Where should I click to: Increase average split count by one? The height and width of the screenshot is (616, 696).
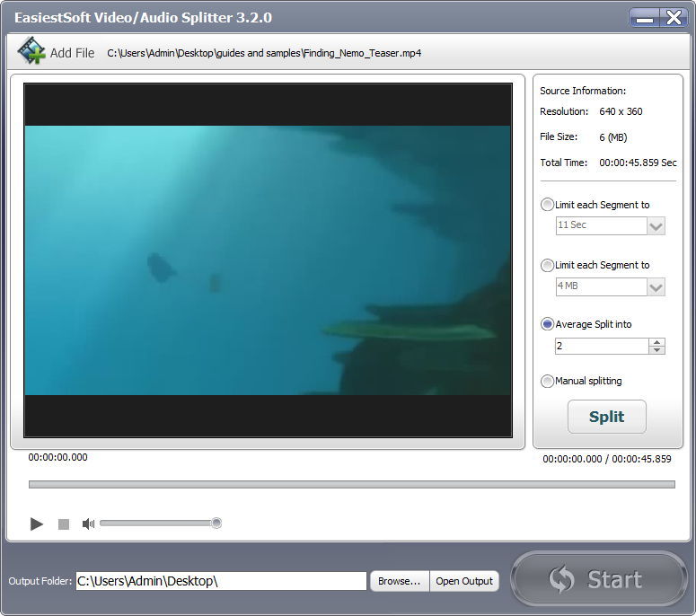657,342
